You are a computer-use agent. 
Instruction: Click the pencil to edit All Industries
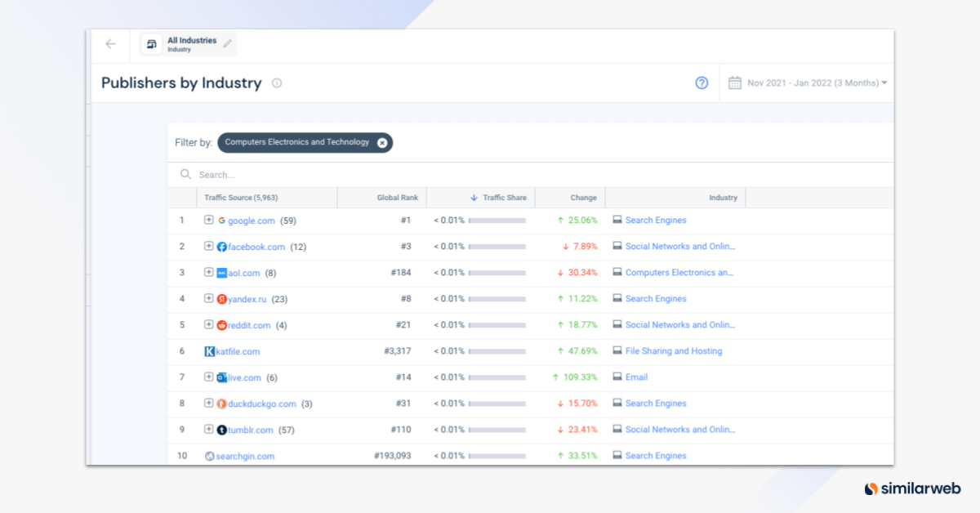point(226,44)
